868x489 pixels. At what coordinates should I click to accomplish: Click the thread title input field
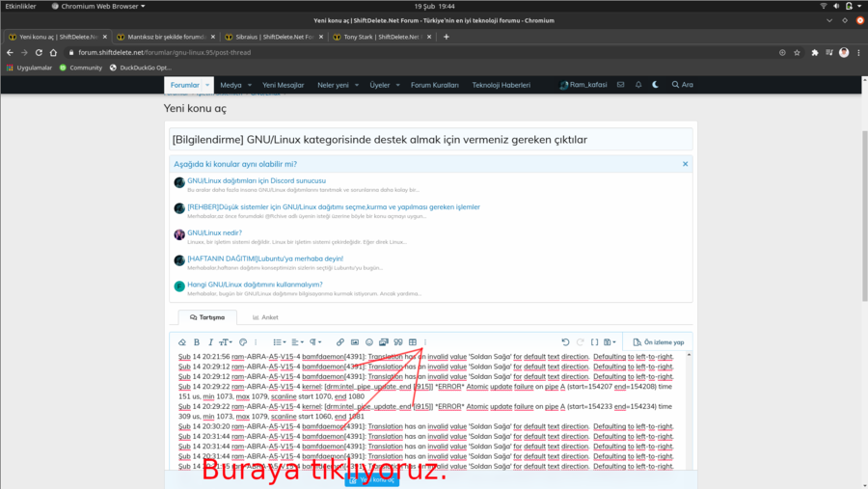pos(431,140)
